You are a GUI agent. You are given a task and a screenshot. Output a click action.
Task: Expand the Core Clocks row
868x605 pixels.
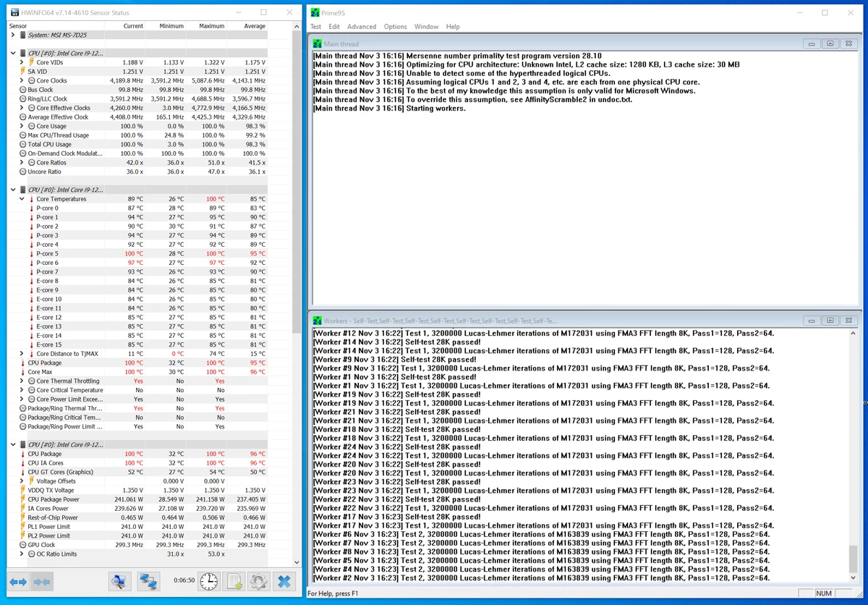coord(22,80)
